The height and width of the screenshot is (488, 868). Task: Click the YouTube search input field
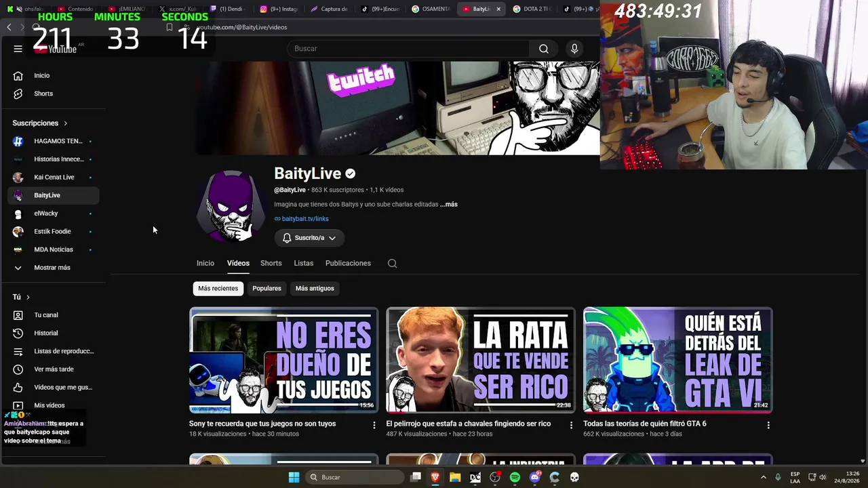tap(409, 49)
